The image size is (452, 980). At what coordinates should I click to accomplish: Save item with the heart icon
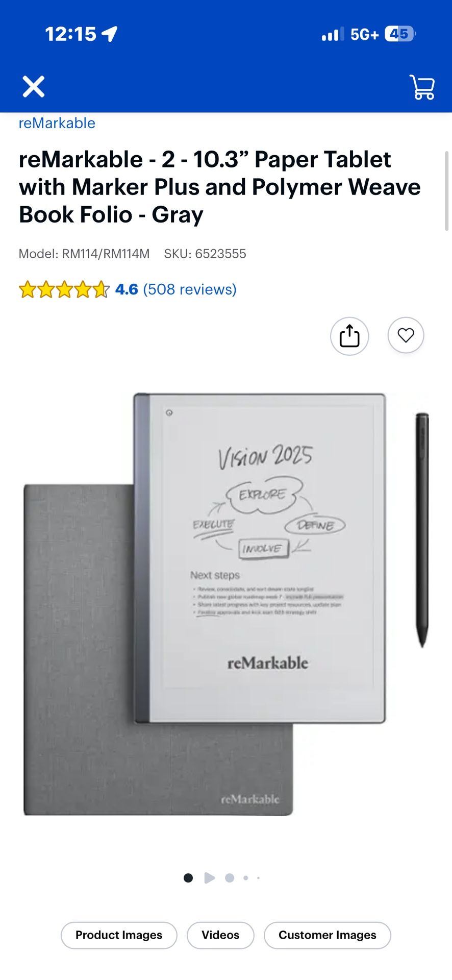pos(406,335)
